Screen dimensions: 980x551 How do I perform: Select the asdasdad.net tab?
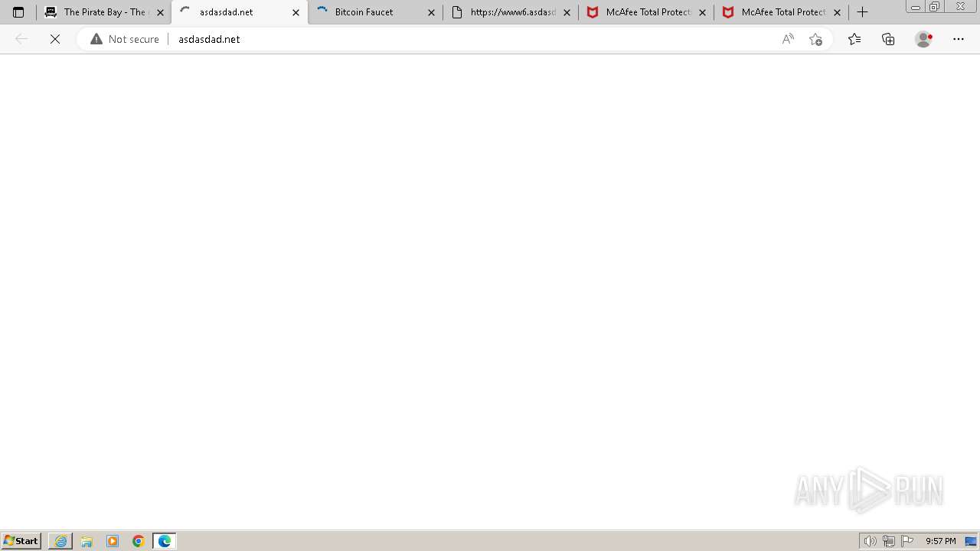tap(239, 12)
